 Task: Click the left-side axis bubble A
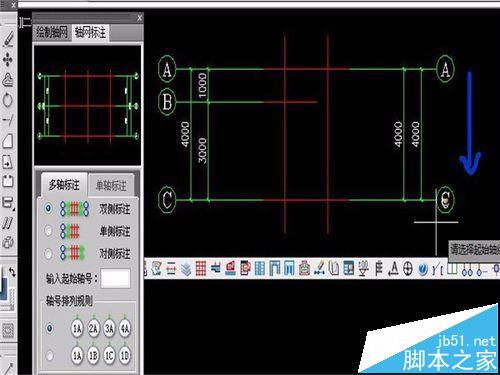(167, 69)
